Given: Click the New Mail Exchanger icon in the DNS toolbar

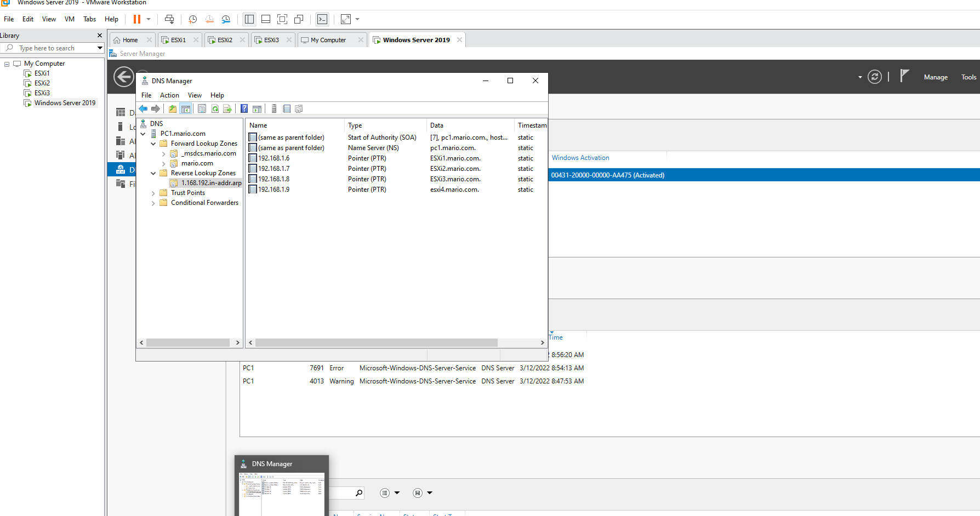Looking at the screenshot, I should (299, 108).
